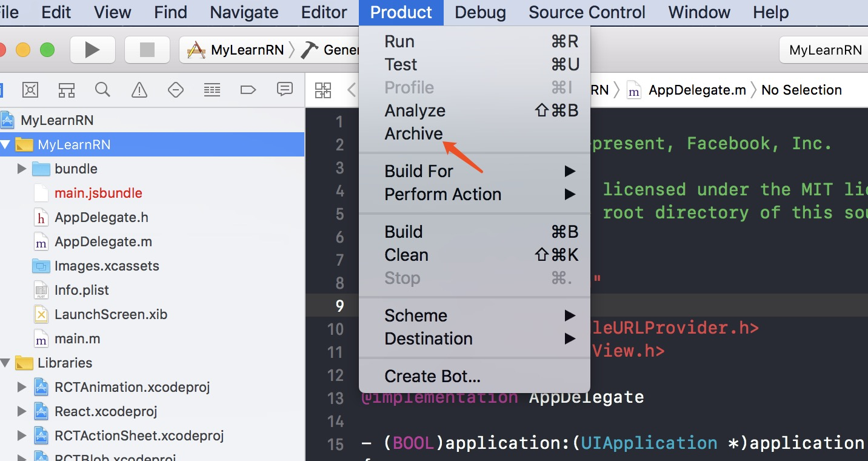
Task: Open the Find navigator magnifier icon
Action: (x=102, y=90)
